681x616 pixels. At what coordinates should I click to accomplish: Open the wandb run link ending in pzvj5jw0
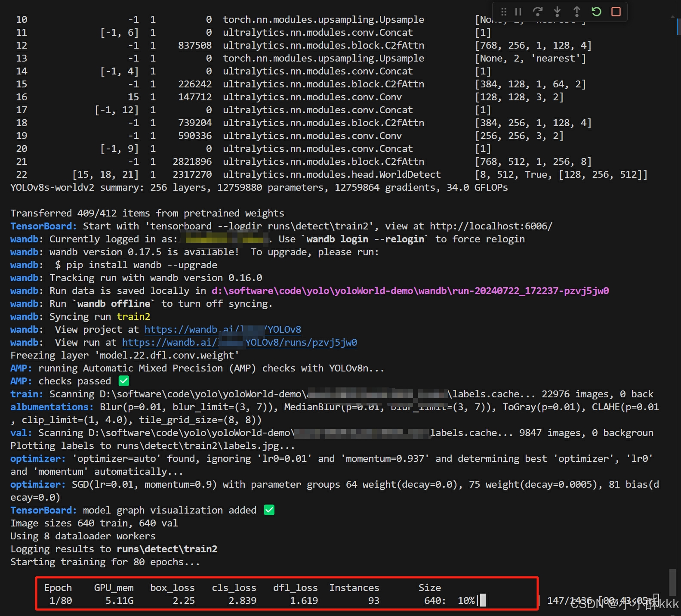point(240,343)
